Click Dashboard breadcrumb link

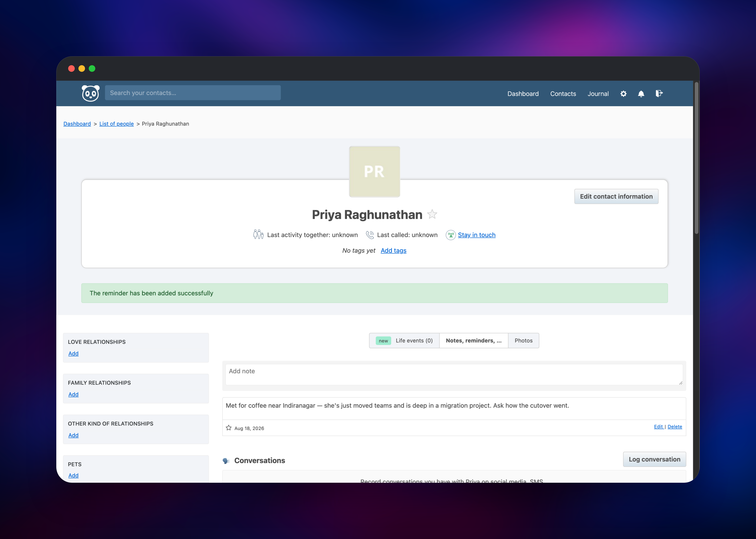(x=77, y=124)
